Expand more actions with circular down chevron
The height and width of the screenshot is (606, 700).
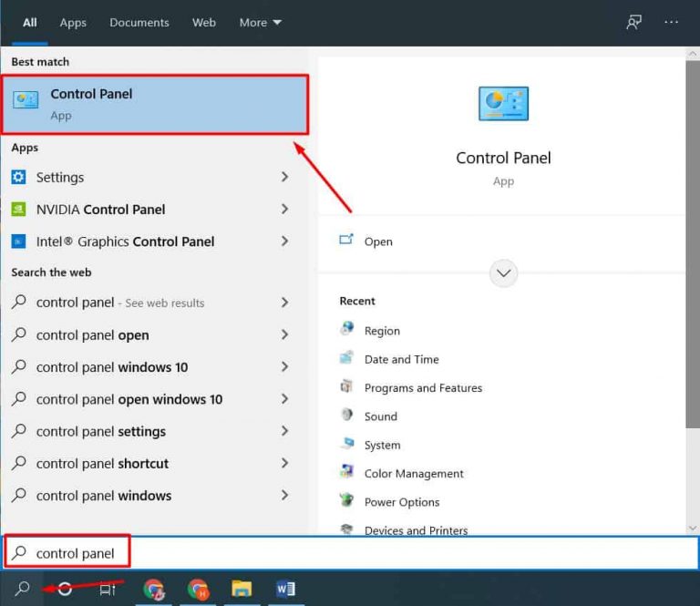tap(503, 273)
